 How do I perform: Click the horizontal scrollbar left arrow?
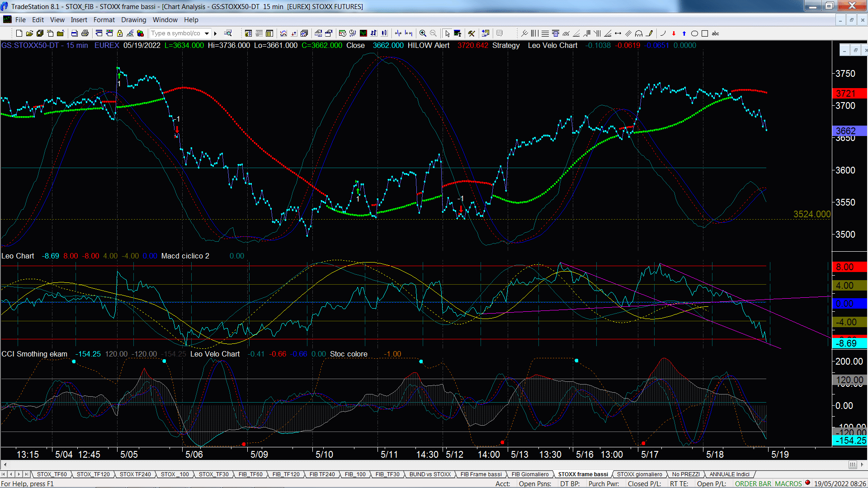click(x=5, y=465)
